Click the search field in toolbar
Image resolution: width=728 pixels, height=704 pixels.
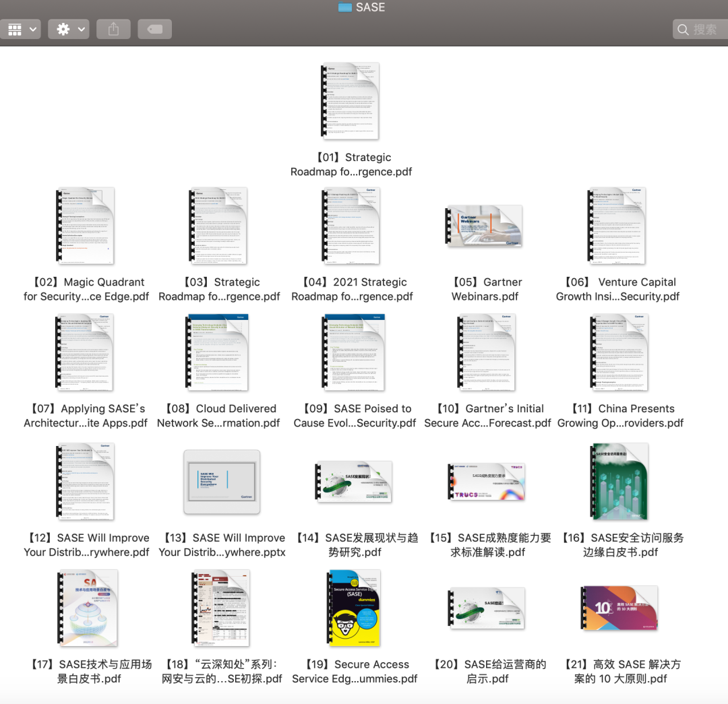[700, 29]
